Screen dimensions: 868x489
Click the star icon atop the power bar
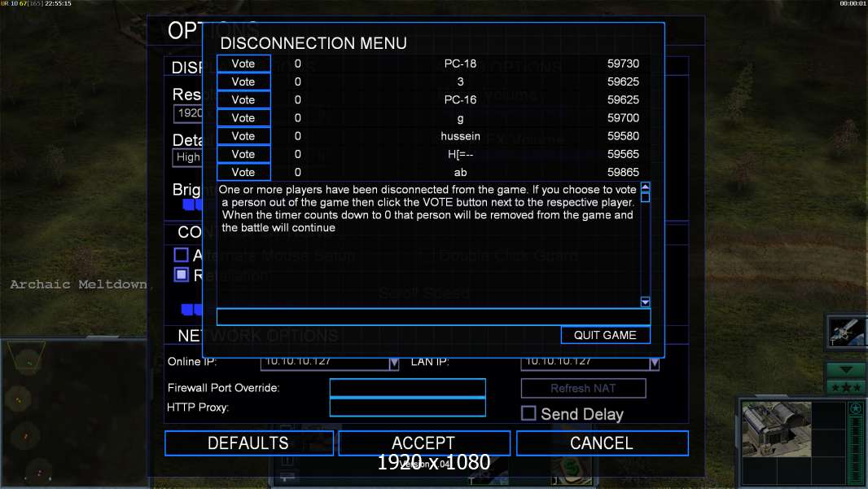[856, 408]
